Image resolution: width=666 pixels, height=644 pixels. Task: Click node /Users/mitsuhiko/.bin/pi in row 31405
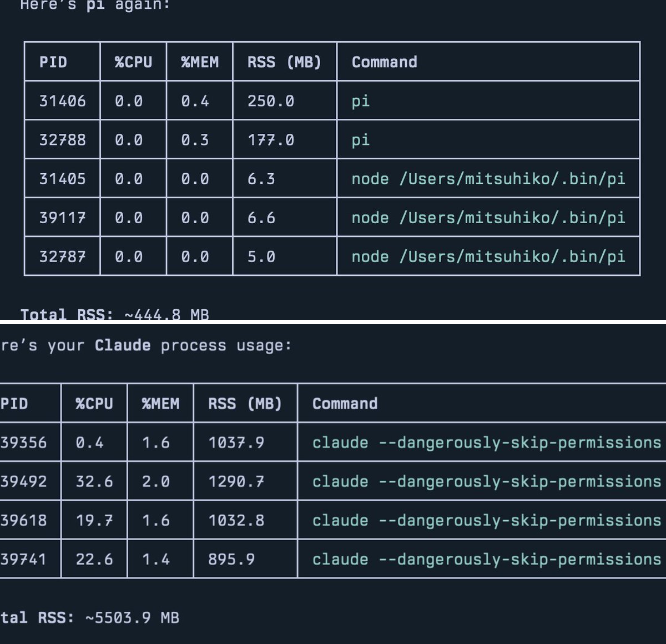[x=488, y=179]
